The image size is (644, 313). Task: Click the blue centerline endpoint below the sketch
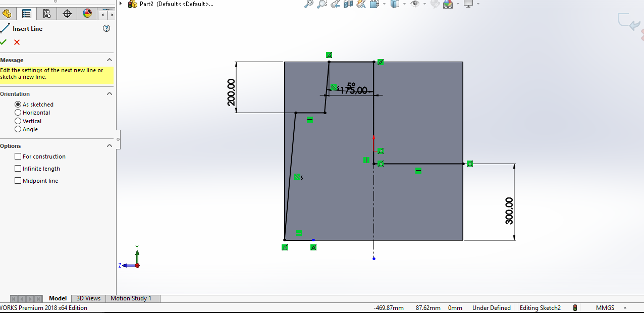click(x=373, y=258)
